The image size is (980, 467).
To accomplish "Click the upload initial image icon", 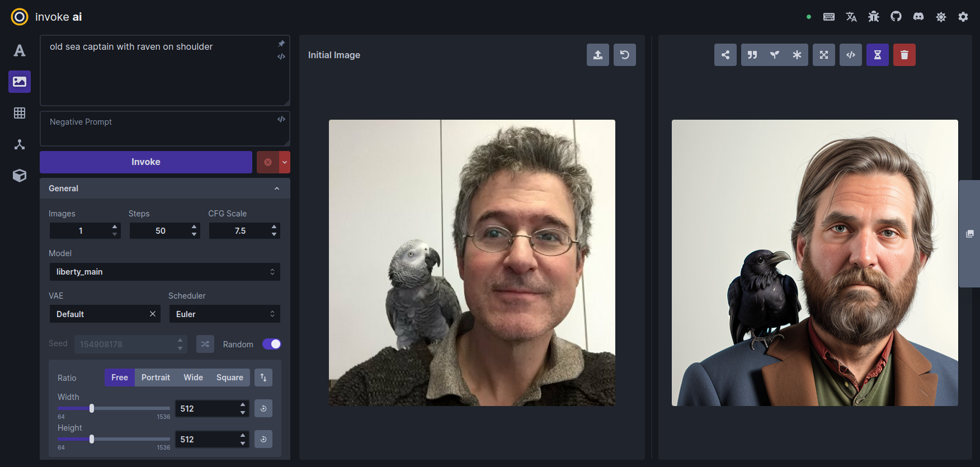I will 597,55.
